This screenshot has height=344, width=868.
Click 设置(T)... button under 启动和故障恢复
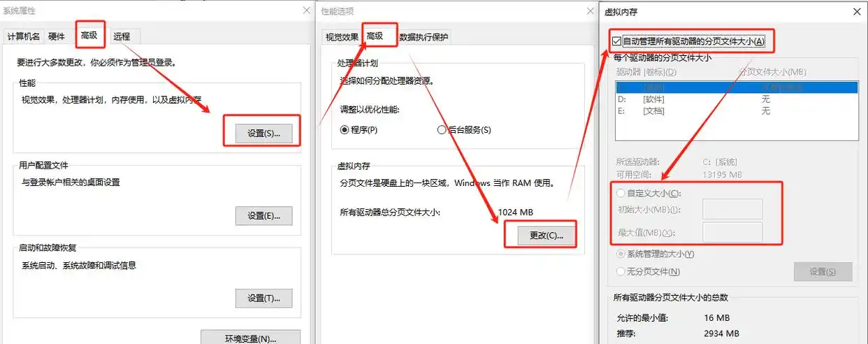263,299
